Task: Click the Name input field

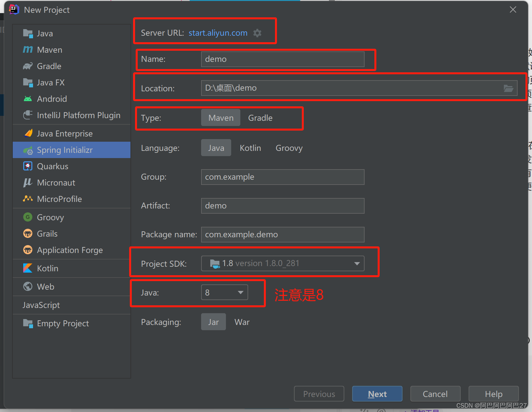Action: coord(283,59)
